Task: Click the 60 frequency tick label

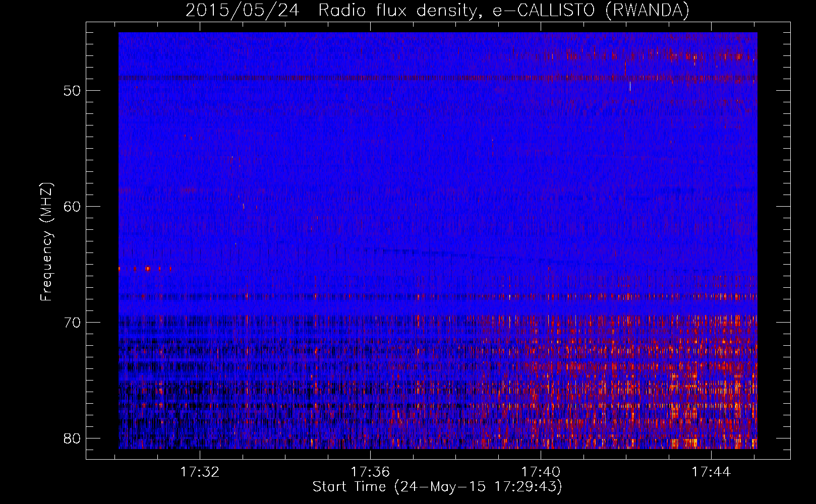Action: (x=72, y=207)
